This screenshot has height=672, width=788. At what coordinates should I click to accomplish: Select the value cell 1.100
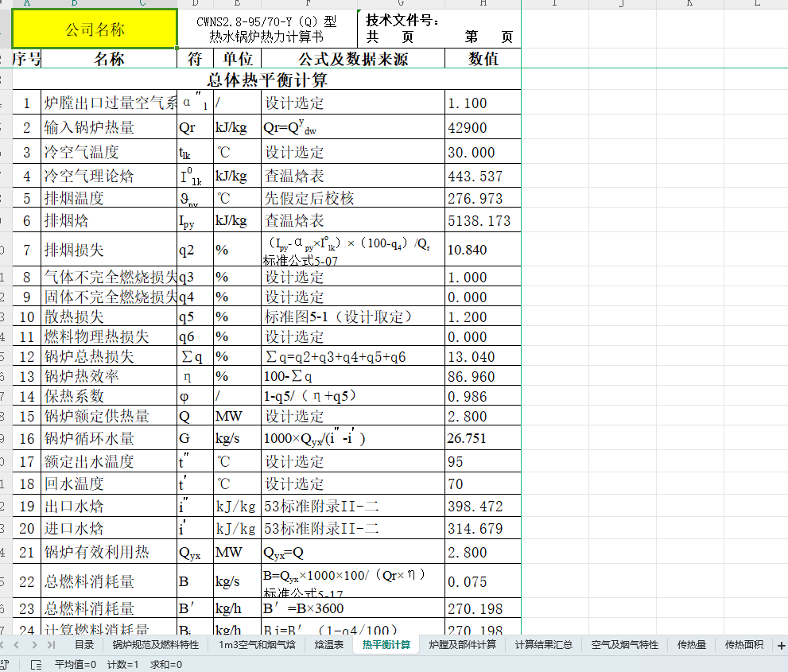point(483,103)
